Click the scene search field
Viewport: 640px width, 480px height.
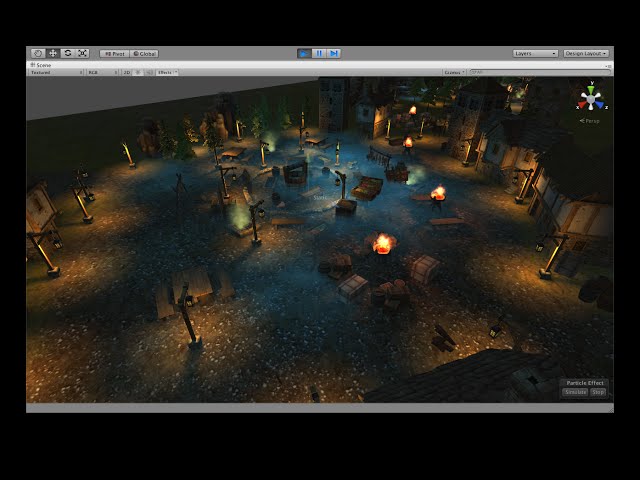540,72
